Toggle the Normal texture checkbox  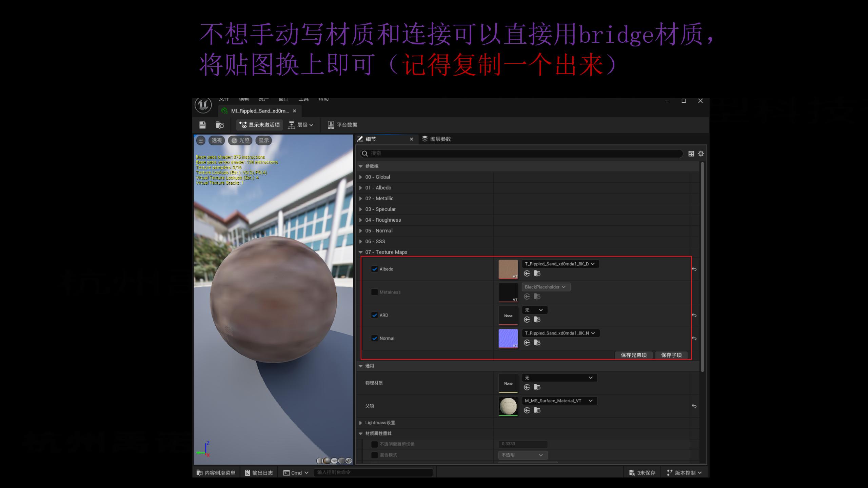[374, 338]
